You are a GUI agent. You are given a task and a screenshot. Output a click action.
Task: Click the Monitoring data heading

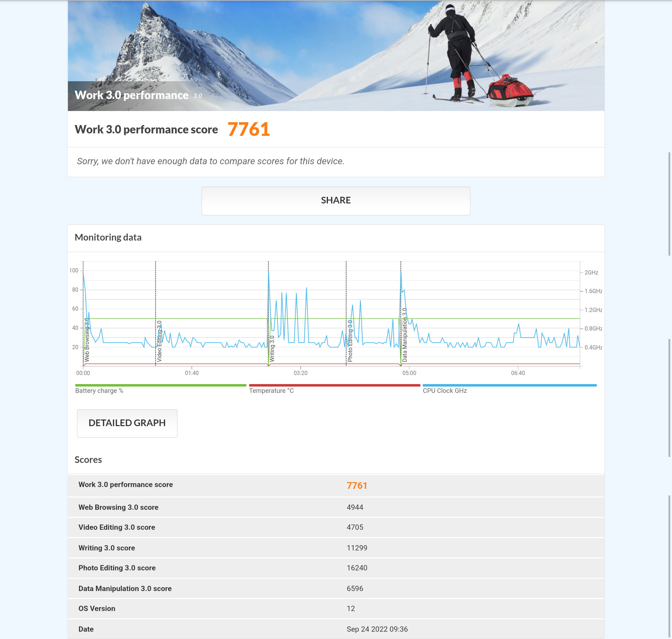108,237
